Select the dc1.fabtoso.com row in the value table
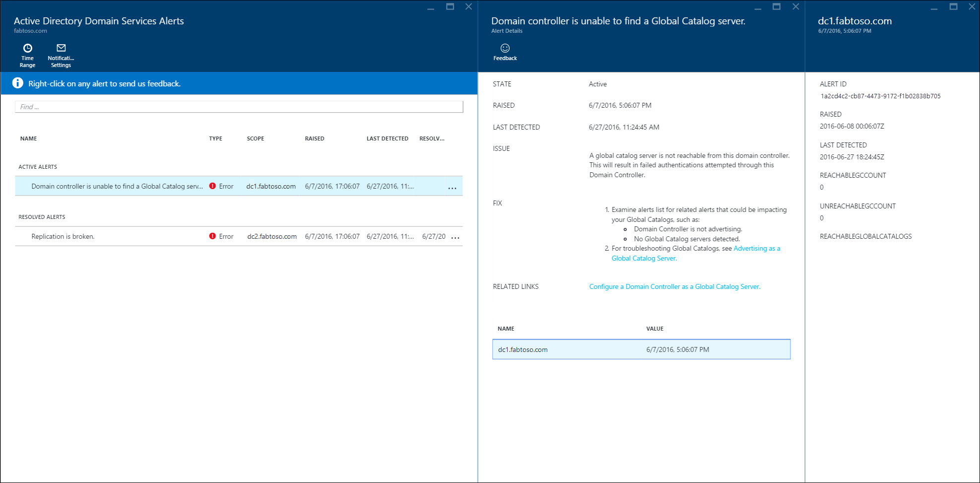 click(x=640, y=349)
